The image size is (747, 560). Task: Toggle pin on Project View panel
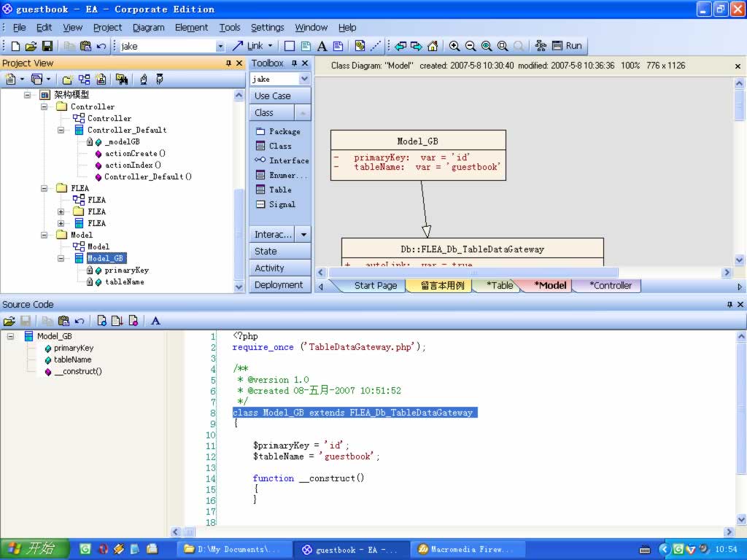pos(228,63)
